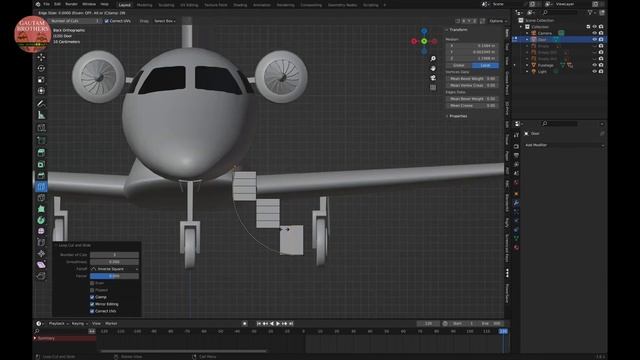Open the Tool properties tab icon
Viewport: 640px width, 360px height.
click(x=516, y=135)
